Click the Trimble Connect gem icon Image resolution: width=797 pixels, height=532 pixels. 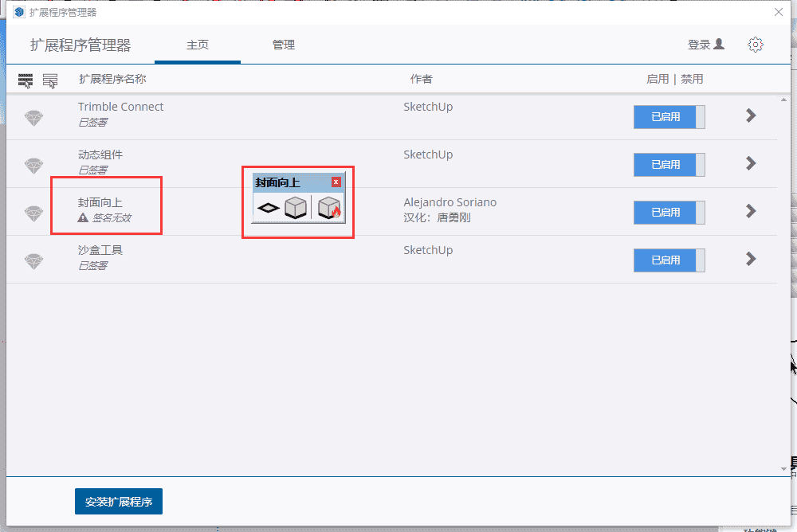[34, 118]
